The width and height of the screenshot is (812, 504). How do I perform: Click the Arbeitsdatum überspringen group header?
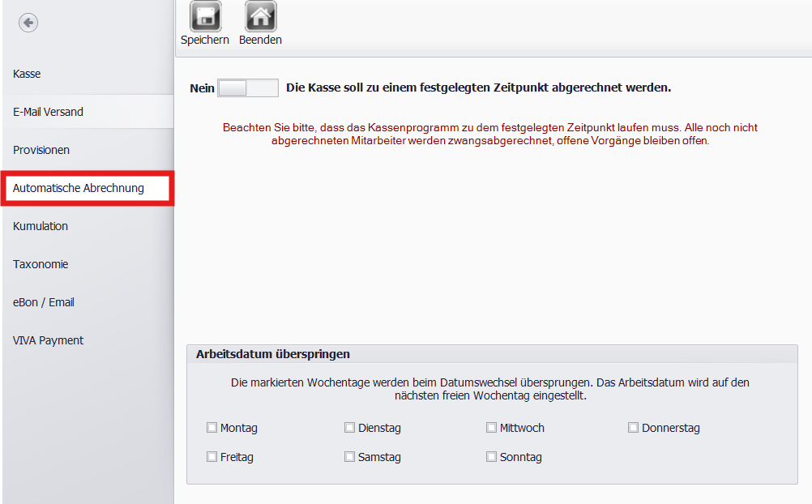pos(492,354)
